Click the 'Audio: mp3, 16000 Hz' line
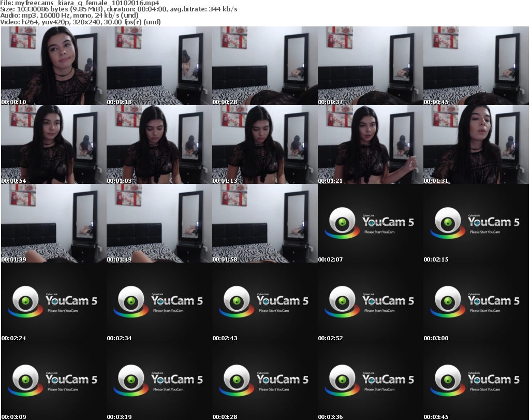Screen dimensions: 530x420 point(69,16)
